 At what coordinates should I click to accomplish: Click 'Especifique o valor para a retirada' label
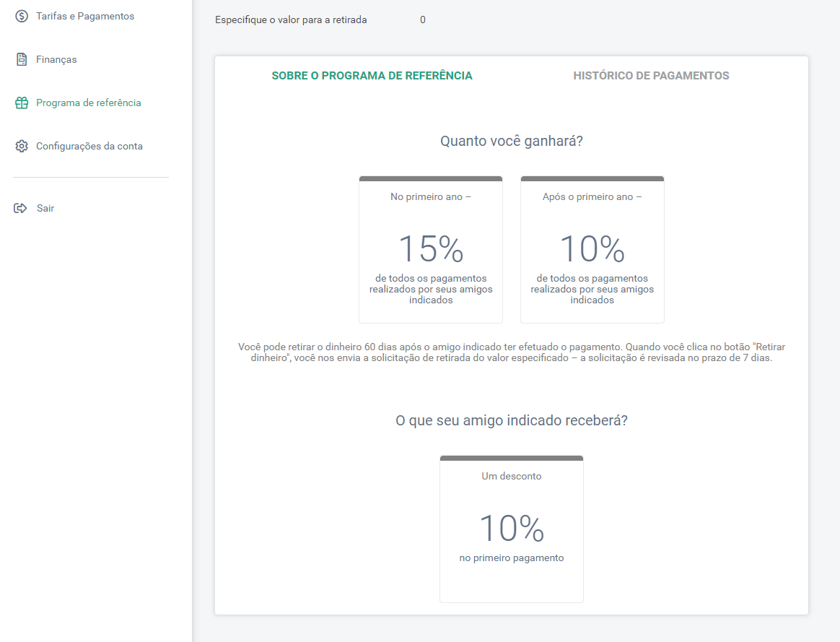[291, 19]
